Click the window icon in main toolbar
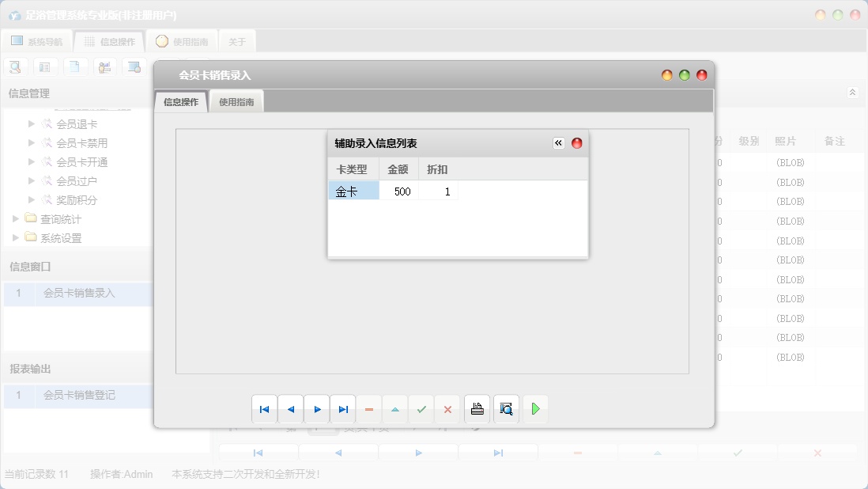 [x=134, y=67]
